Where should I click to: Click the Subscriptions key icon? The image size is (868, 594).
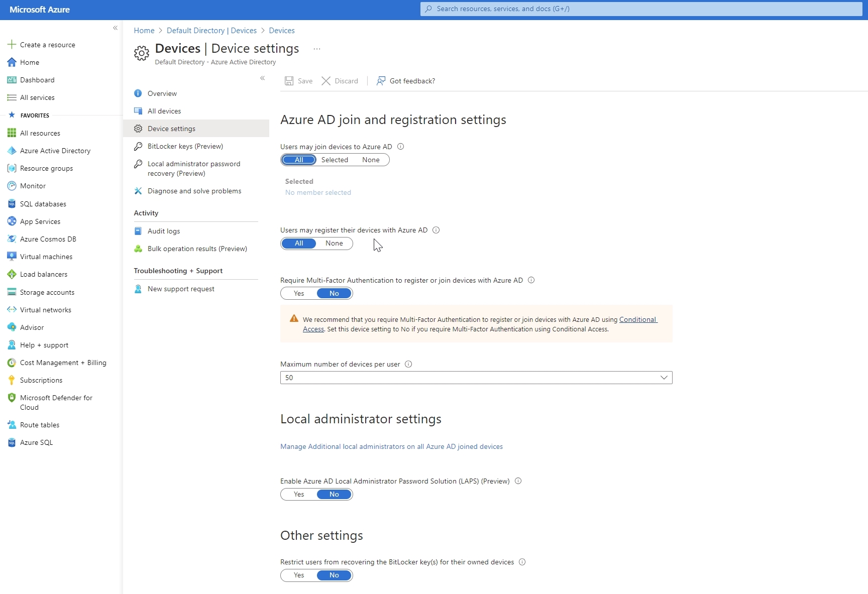(12, 380)
